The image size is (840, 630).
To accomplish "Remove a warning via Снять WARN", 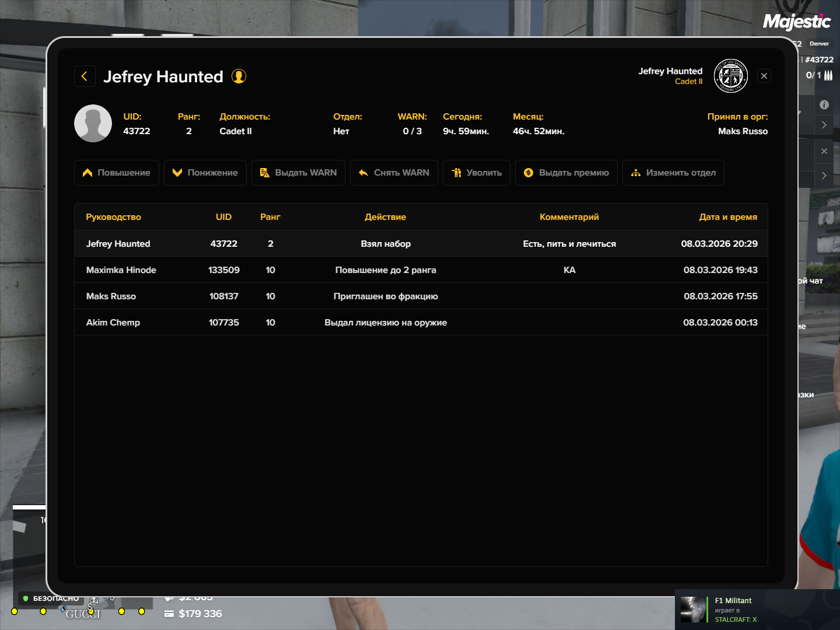I will 394,173.
